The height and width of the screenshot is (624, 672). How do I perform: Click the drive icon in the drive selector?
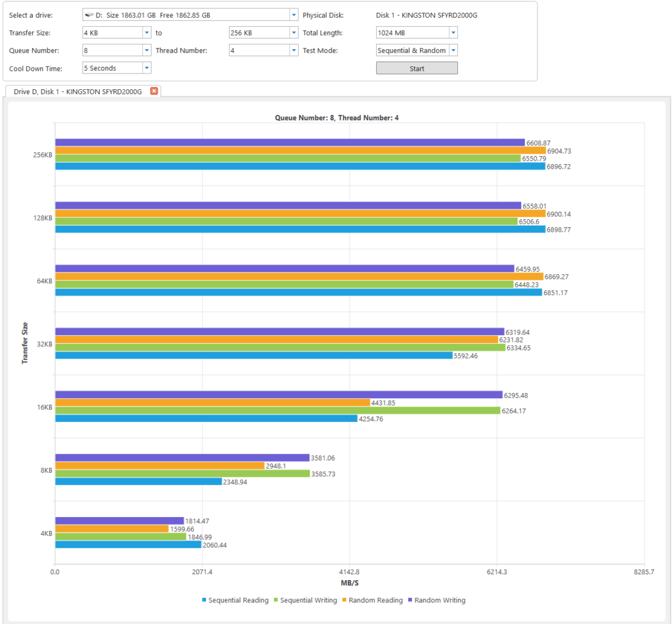click(89, 14)
